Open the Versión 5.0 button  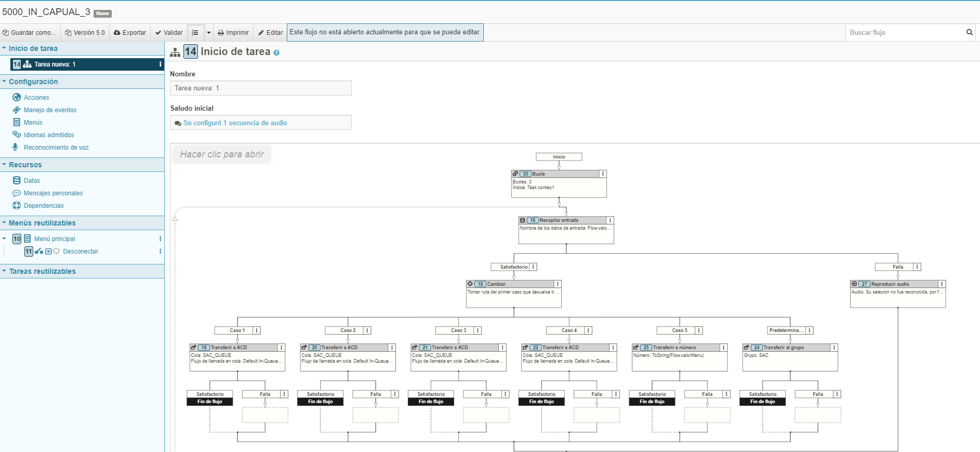(x=85, y=33)
